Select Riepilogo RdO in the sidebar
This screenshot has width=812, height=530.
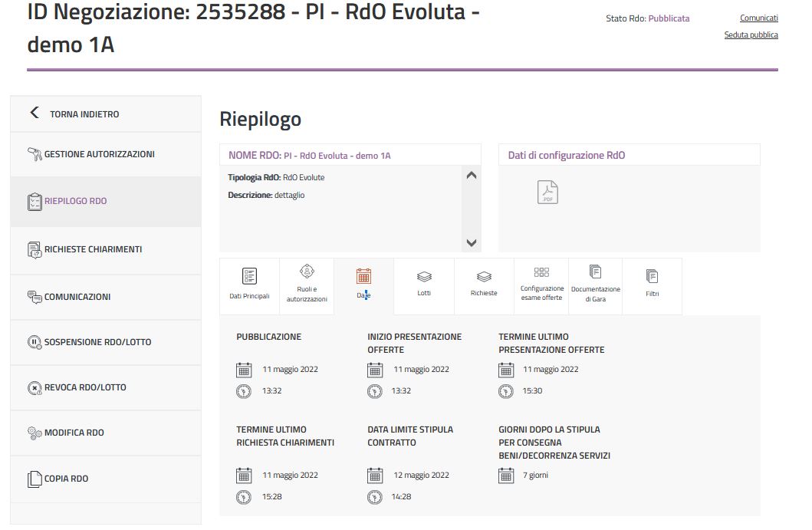tap(75, 201)
